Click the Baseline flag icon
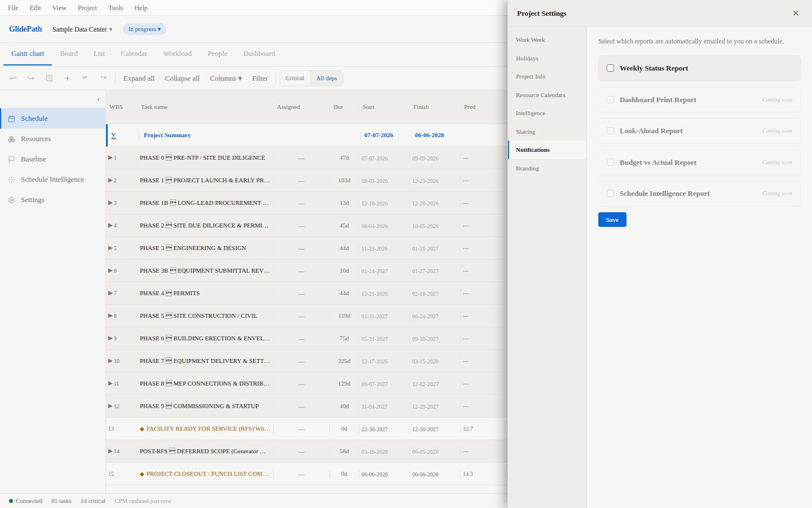Viewport: 812px width, 508px height. click(11, 159)
